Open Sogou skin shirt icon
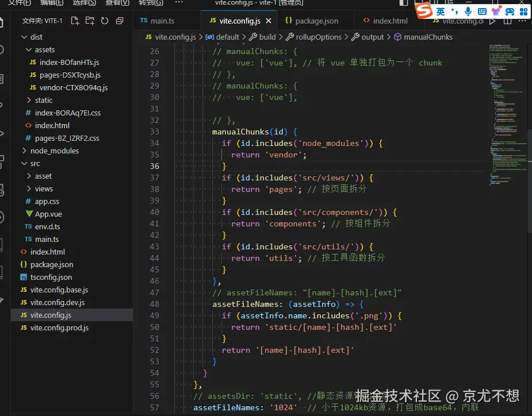 click(496, 11)
